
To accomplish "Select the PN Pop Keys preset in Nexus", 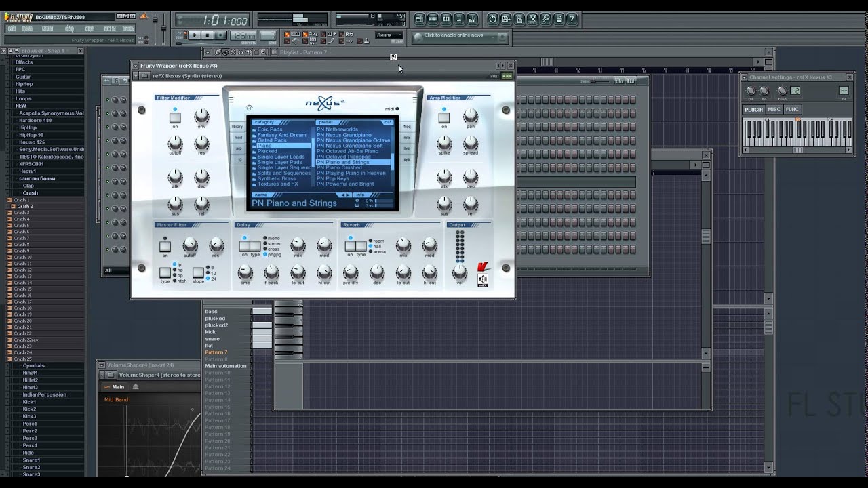I will [x=332, y=178].
